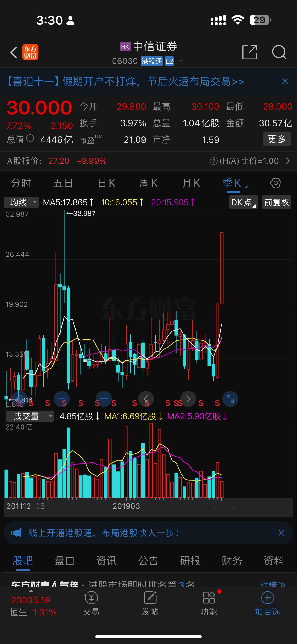
Task: Move chart right with the right chevron
Action: pos(188,399)
